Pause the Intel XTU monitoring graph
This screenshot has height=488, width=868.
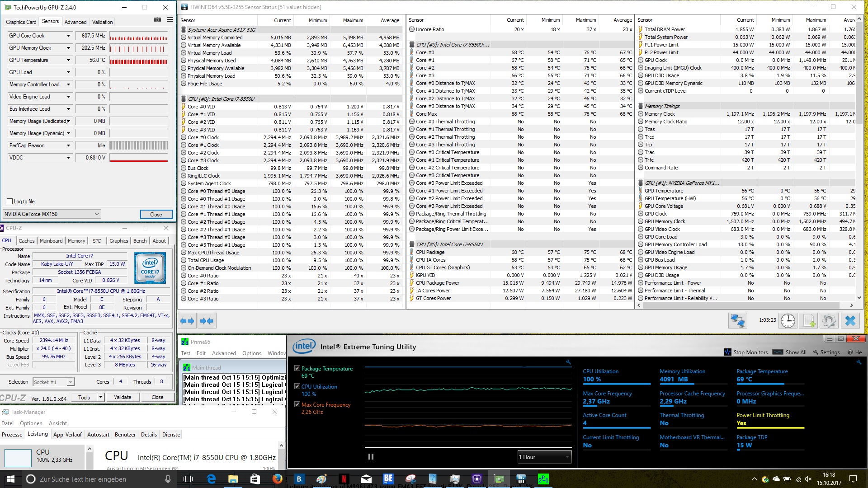pos(371,457)
